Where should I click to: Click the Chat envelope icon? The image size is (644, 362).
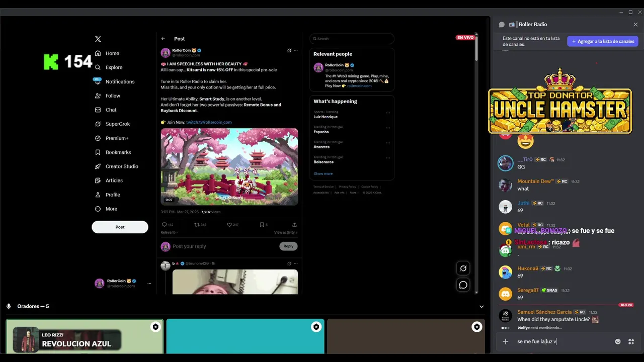pos(98,110)
